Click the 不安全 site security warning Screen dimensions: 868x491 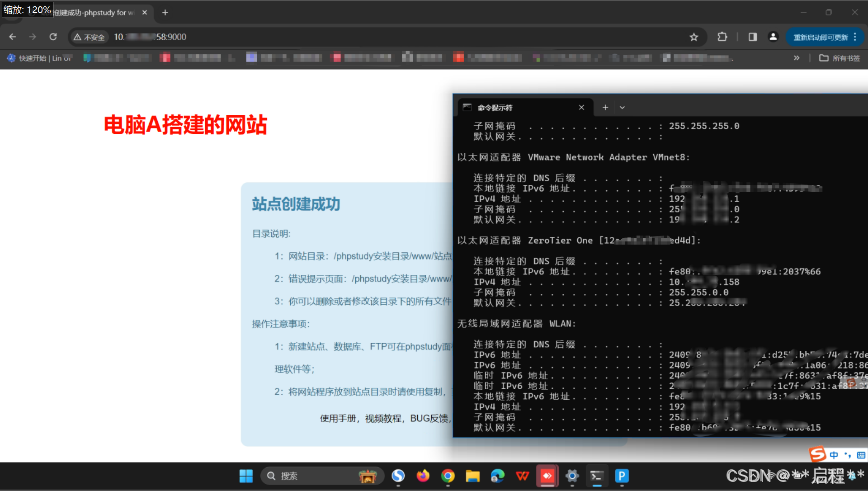pos(90,37)
